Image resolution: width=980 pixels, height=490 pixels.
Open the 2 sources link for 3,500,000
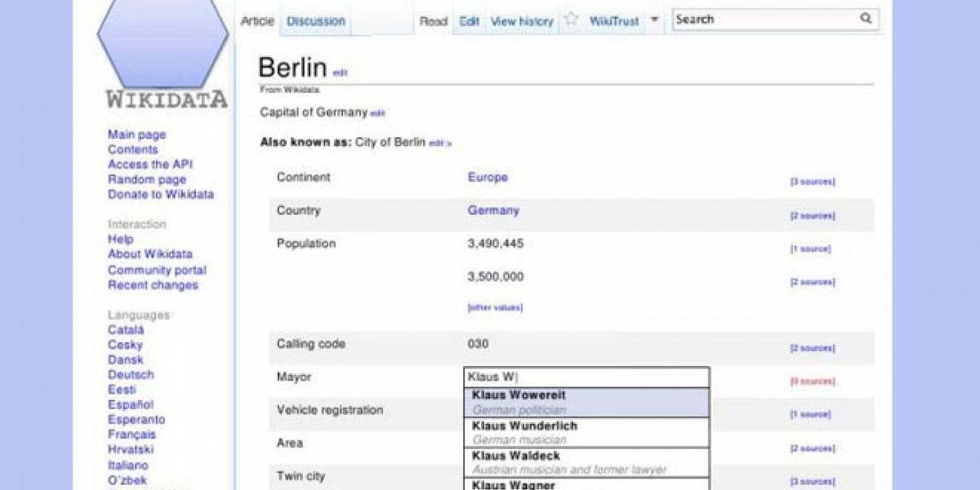813,282
